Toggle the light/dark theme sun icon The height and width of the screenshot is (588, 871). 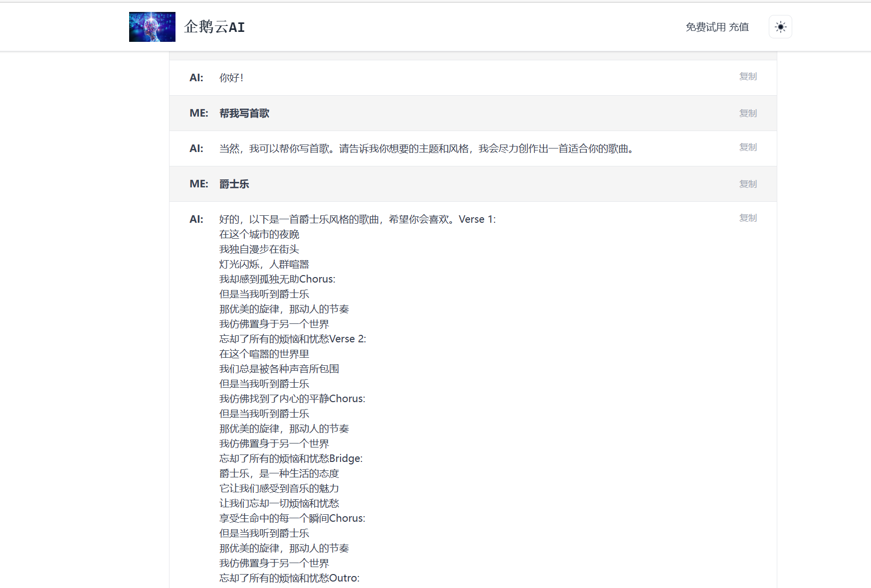point(780,27)
